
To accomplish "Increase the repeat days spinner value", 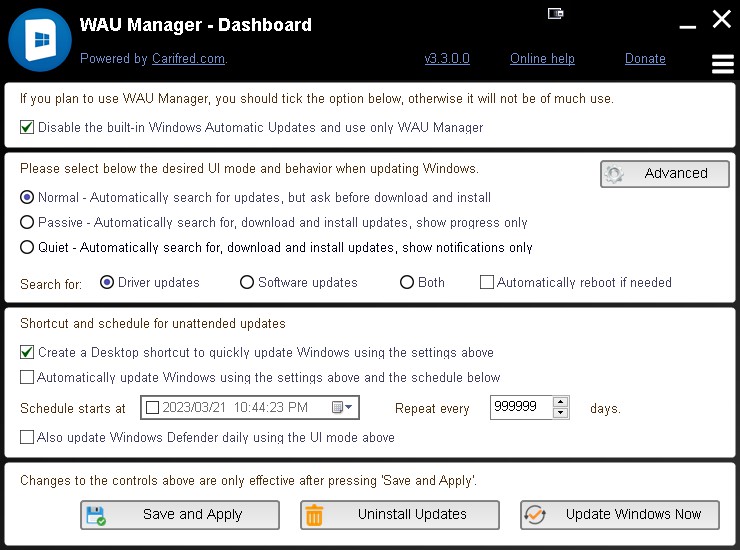I will click(561, 402).
